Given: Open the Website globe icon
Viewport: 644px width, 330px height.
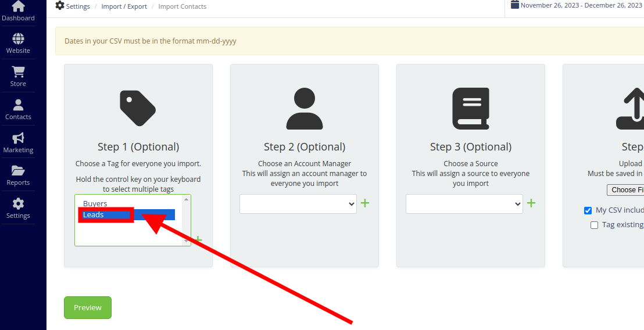Looking at the screenshot, I should click(18, 38).
